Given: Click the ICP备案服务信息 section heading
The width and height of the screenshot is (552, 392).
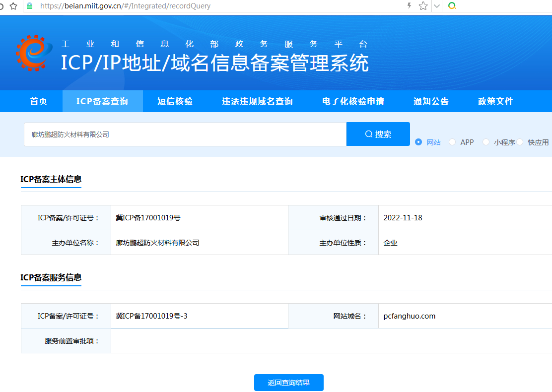Looking at the screenshot, I should pos(51,278).
